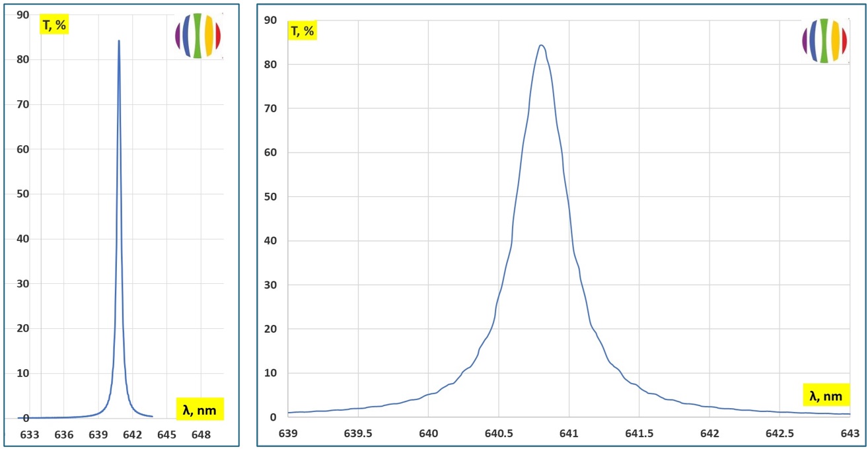This screenshot has height=449, width=868.
Task: Click the 636 tick label on left chart
Action: pos(64,434)
